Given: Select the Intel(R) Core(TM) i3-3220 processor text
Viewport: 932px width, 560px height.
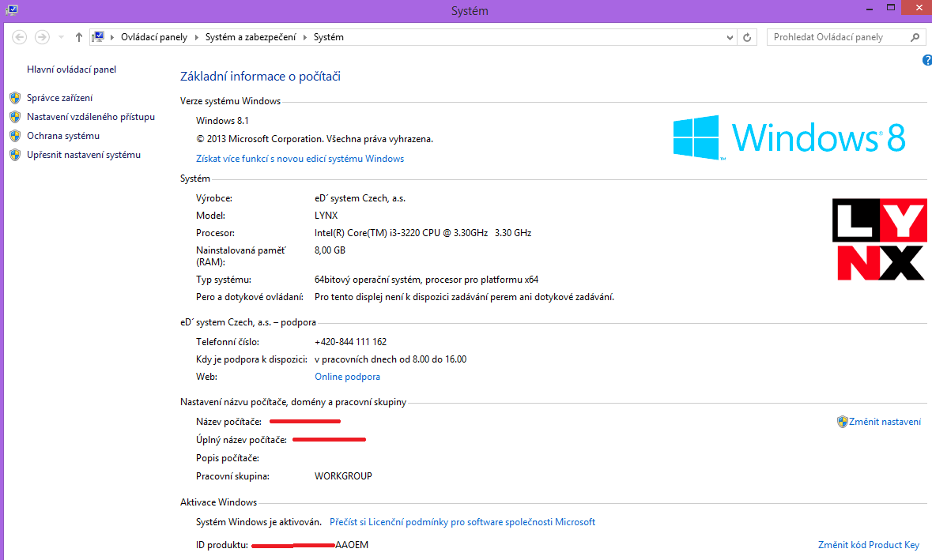Looking at the screenshot, I should [423, 233].
